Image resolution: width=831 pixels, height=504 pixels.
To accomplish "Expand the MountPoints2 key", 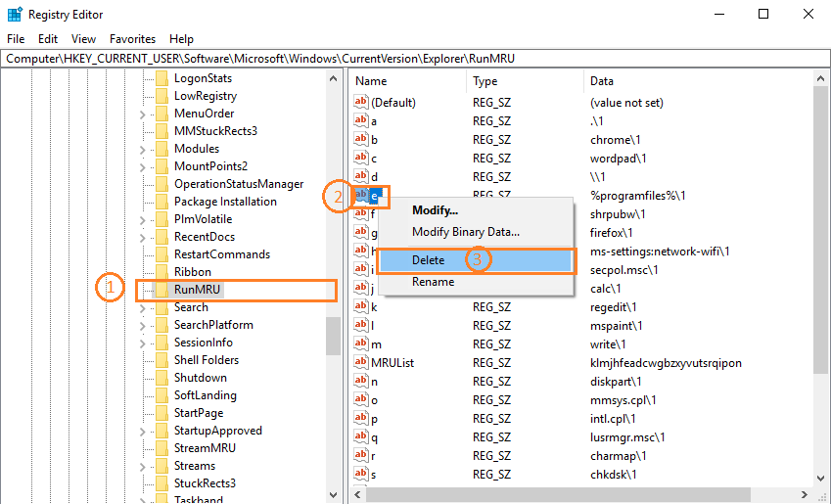I will click(143, 167).
